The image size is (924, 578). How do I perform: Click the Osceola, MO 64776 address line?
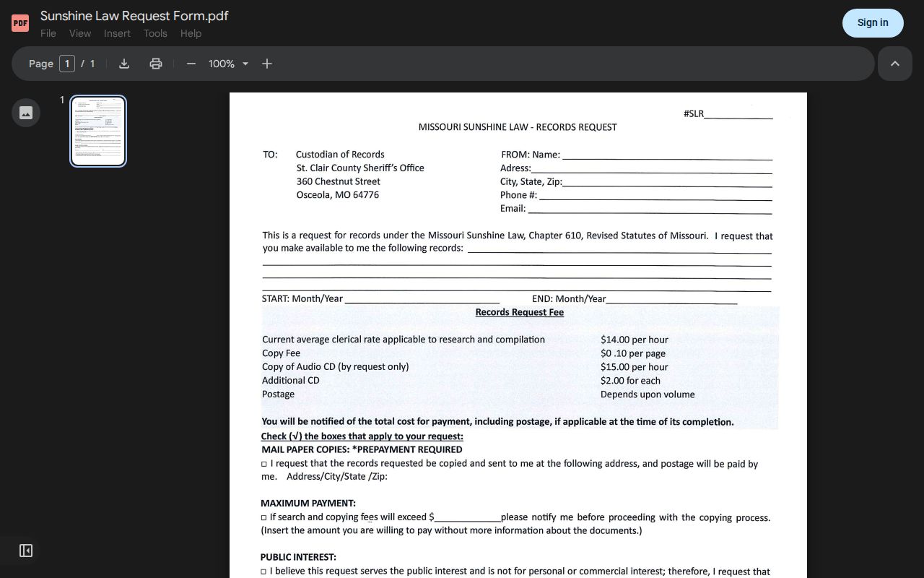(338, 195)
